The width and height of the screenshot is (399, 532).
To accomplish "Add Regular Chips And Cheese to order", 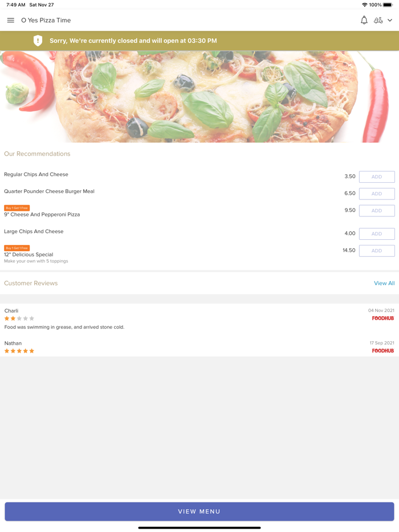I will (x=376, y=177).
